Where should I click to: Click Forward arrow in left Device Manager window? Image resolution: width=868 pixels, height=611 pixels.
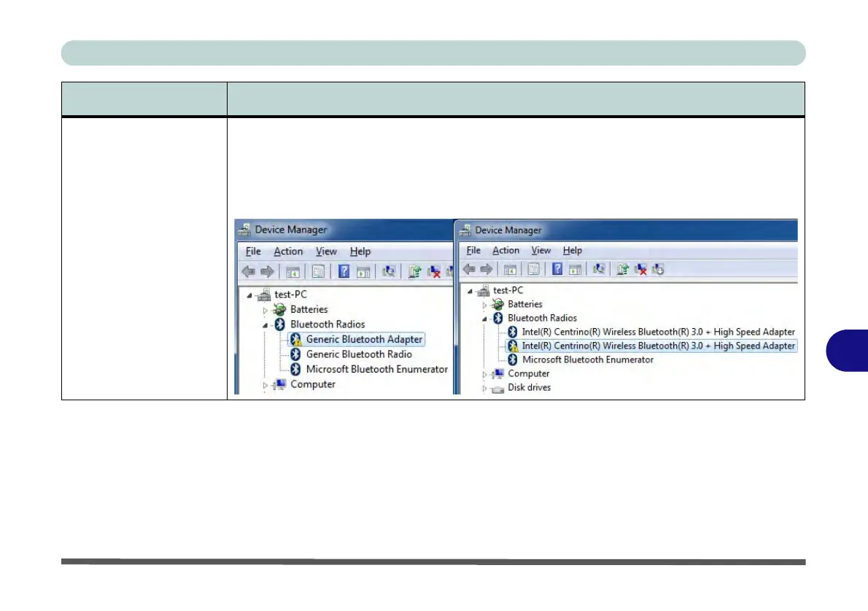pyautogui.click(x=268, y=271)
